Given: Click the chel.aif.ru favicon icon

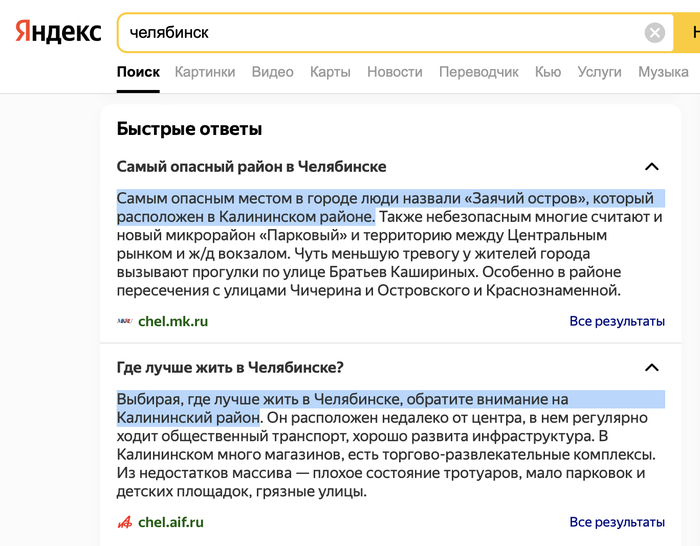Looking at the screenshot, I should (x=125, y=522).
